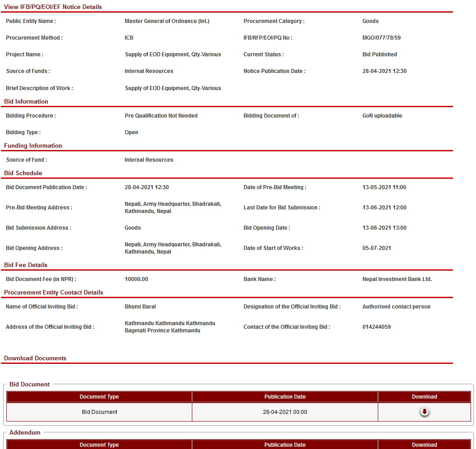Click the View IFB/PQ/EOI/EF Notice Details title
The width and height of the screenshot is (476, 449).
(x=53, y=7)
